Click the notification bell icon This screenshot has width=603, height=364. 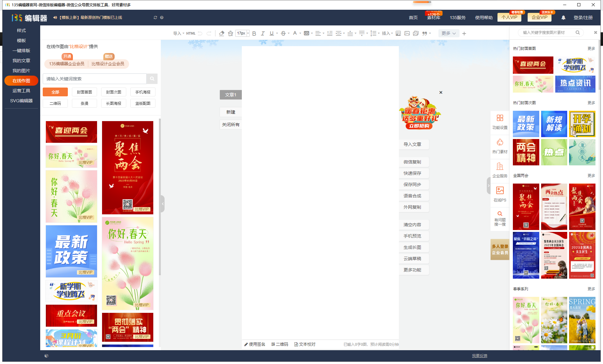point(563,18)
